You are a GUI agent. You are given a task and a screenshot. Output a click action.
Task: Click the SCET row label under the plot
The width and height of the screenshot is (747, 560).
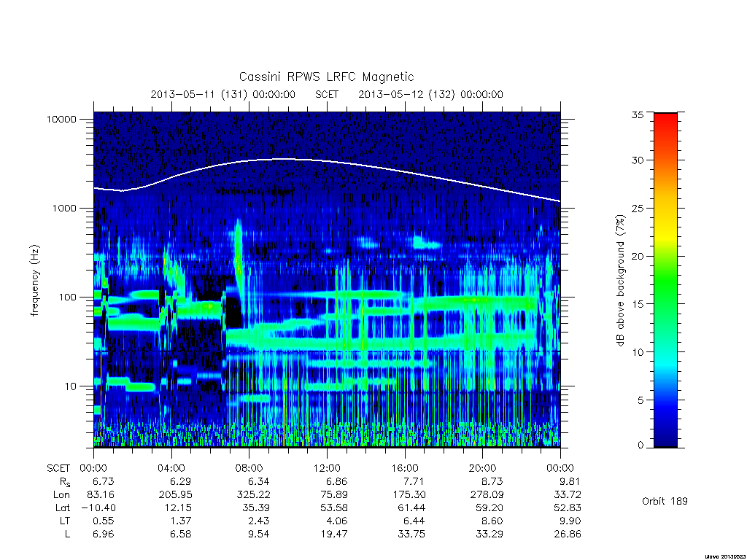58,468
